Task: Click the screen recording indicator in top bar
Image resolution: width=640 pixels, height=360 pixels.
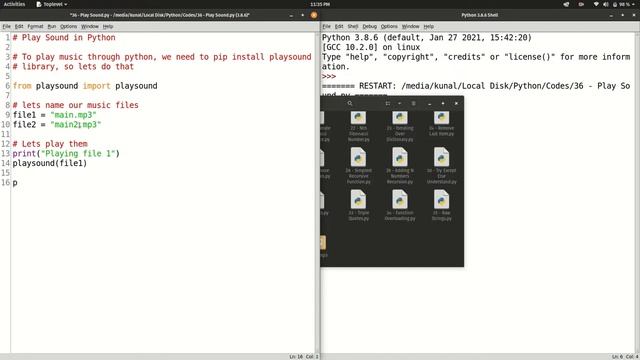Action: 581,4
